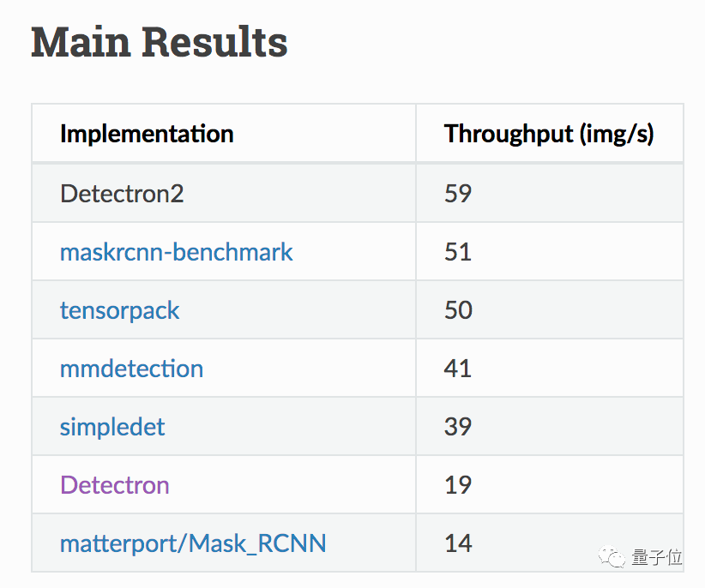The image size is (705, 588).
Task: Follow the mmdetection link
Action: point(131,369)
